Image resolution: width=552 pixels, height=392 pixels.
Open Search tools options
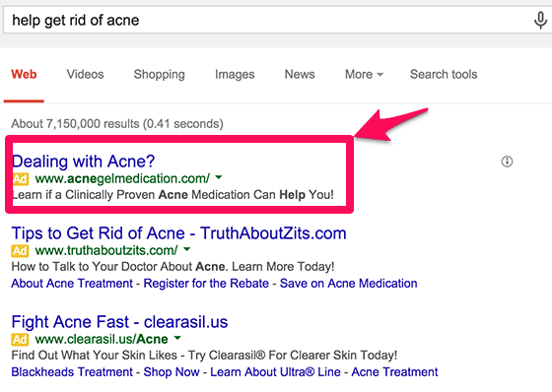(444, 74)
